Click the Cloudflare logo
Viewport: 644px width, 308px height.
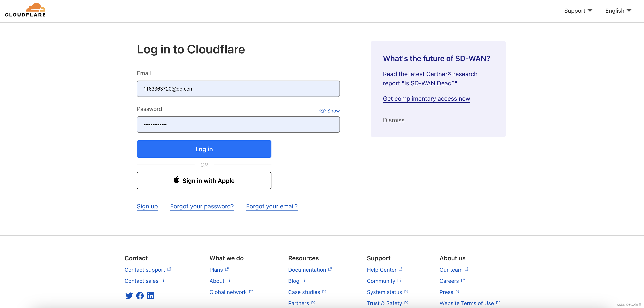click(x=25, y=10)
